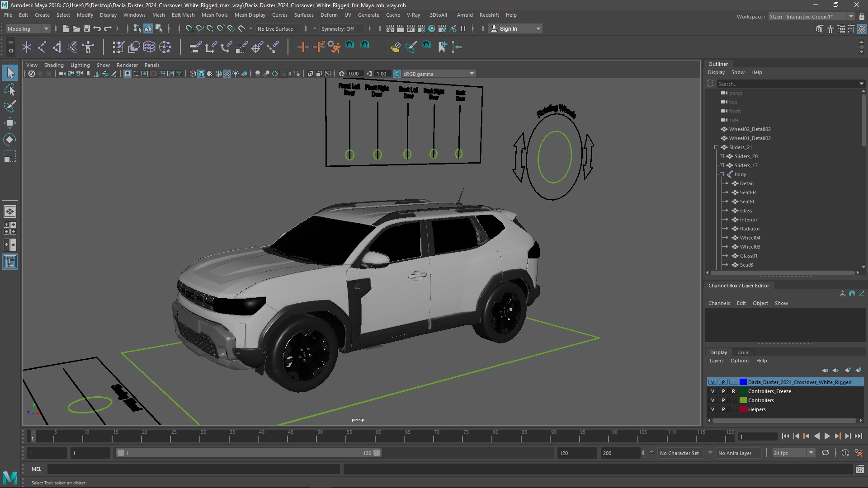Select the arrow Select tool in the toolbox
The height and width of the screenshot is (488, 868).
click(10, 73)
